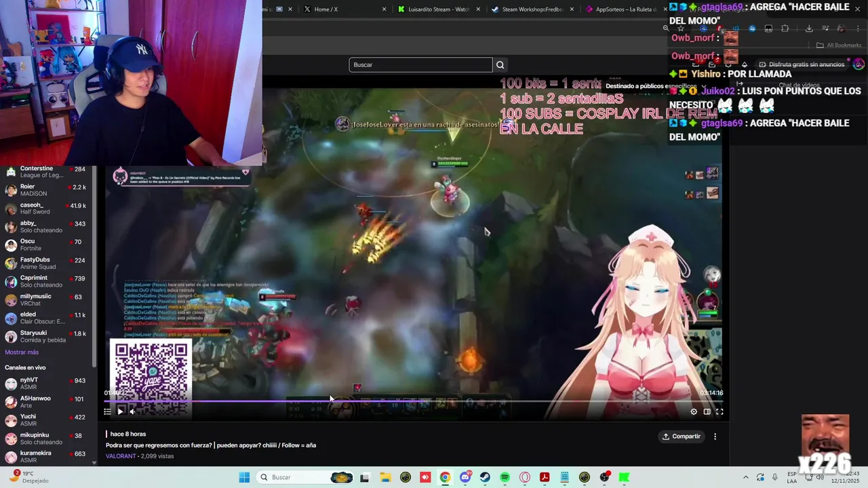The width and height of the screenshot is (868, 488).
Task: Open Oscu channel avatar in sidebar
Action: (11, 245)
